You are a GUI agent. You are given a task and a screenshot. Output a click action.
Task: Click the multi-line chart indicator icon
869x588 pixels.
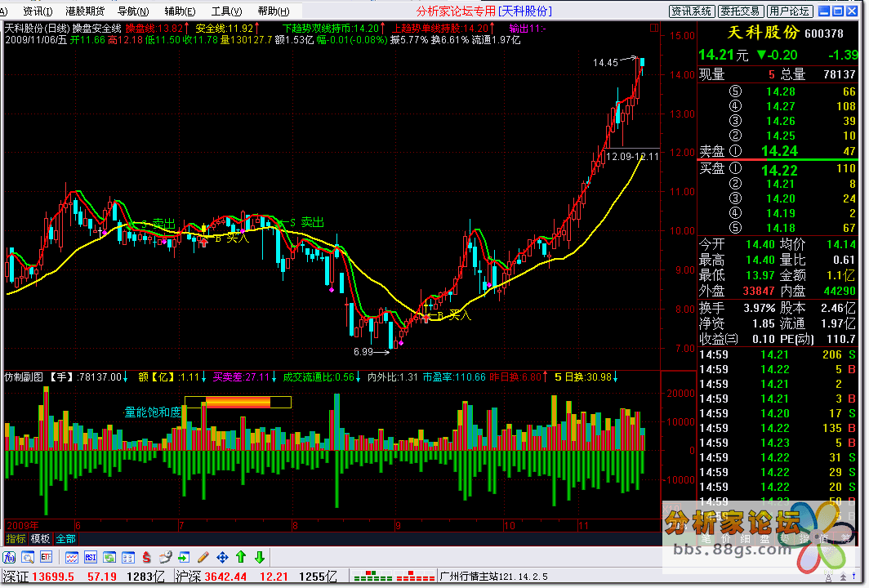click(72, 557)
